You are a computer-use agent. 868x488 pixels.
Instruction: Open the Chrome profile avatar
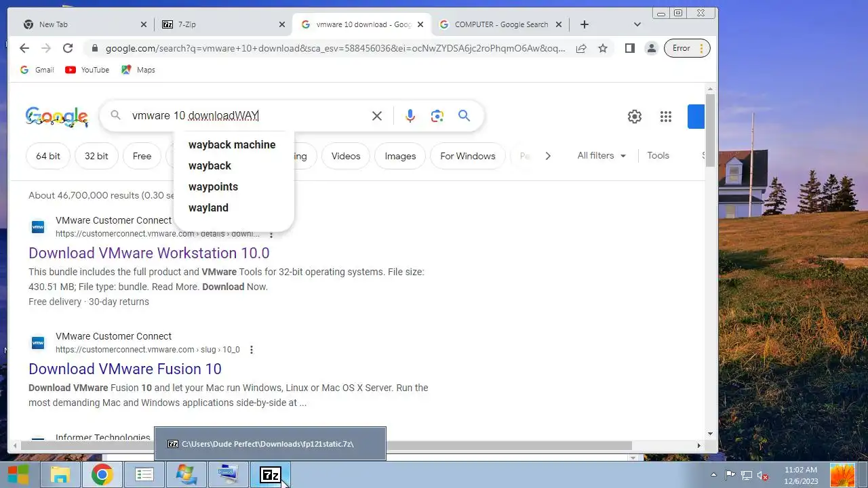click(x=652, y=48)
